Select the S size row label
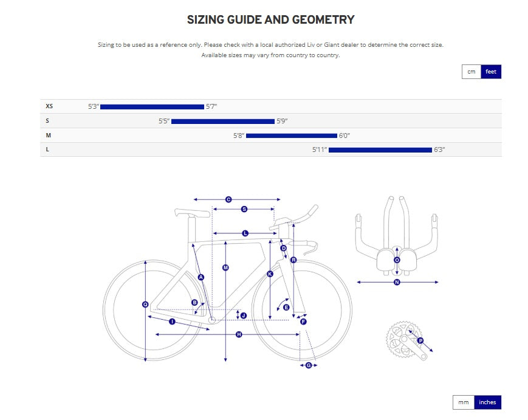 48,121
